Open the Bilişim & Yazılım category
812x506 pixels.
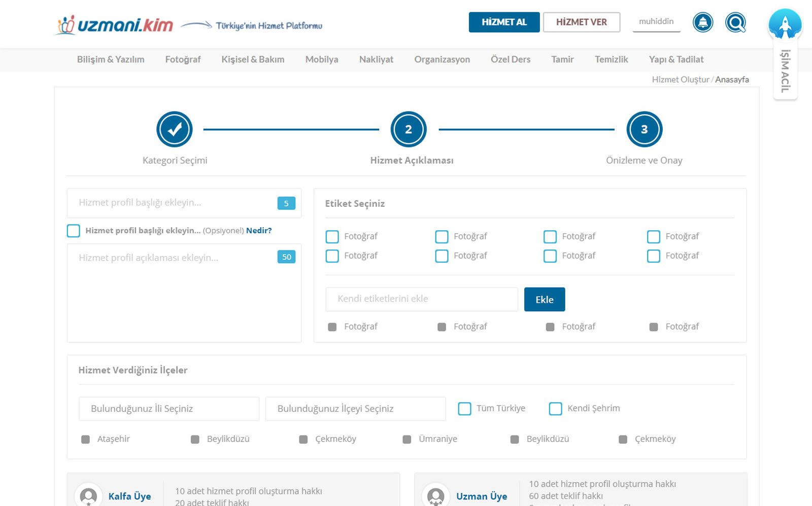(x=111, y=59)
